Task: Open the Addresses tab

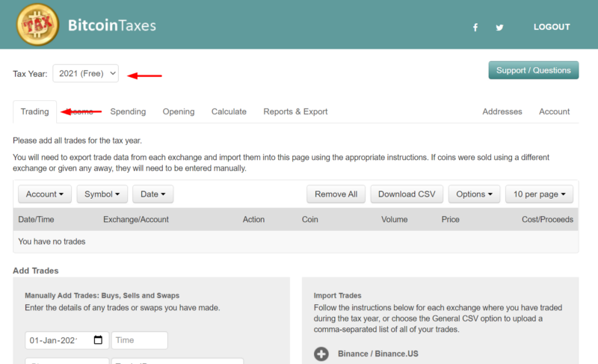Action: [502, 111]
